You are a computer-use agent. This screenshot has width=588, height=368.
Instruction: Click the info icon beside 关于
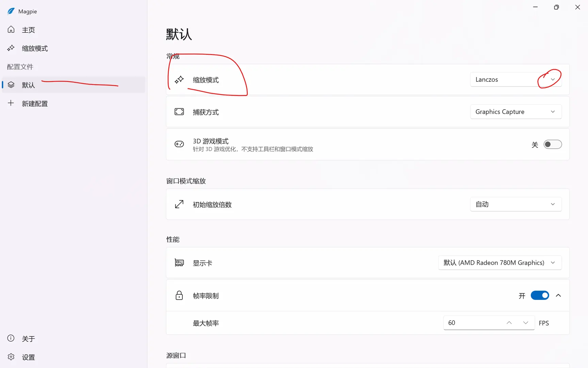[x=11, y=338]
